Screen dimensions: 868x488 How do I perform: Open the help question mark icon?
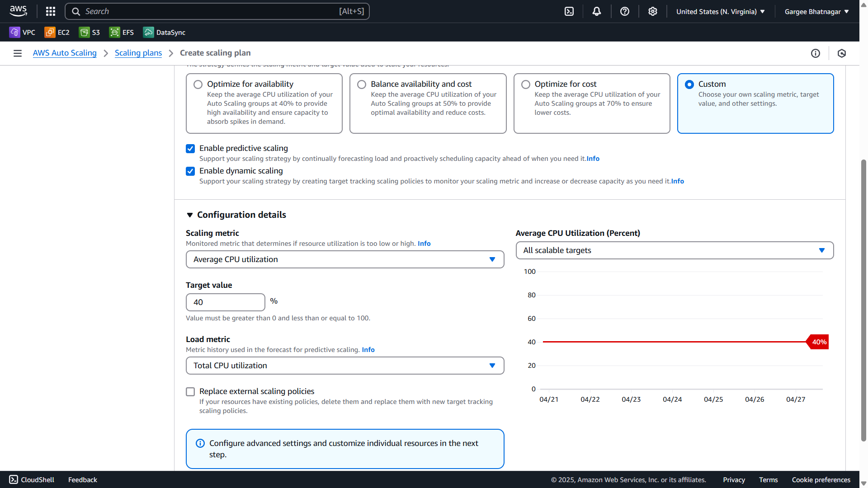pos(625,11)
